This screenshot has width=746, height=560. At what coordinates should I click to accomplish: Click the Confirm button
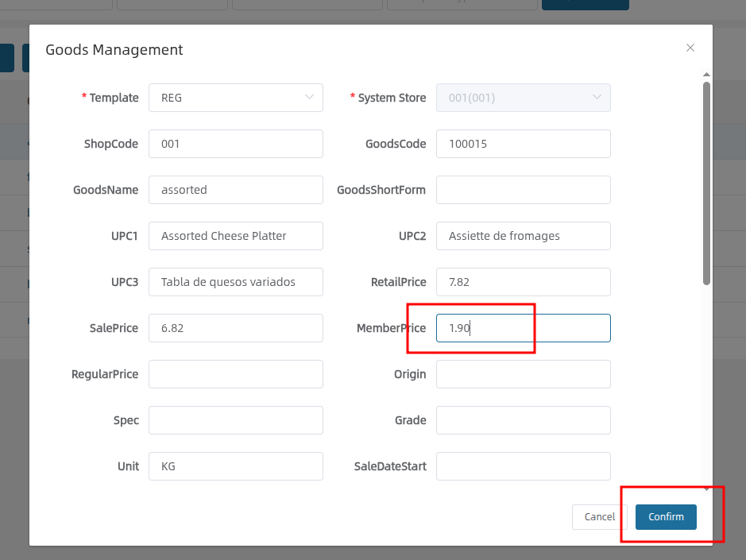point(665,517)
